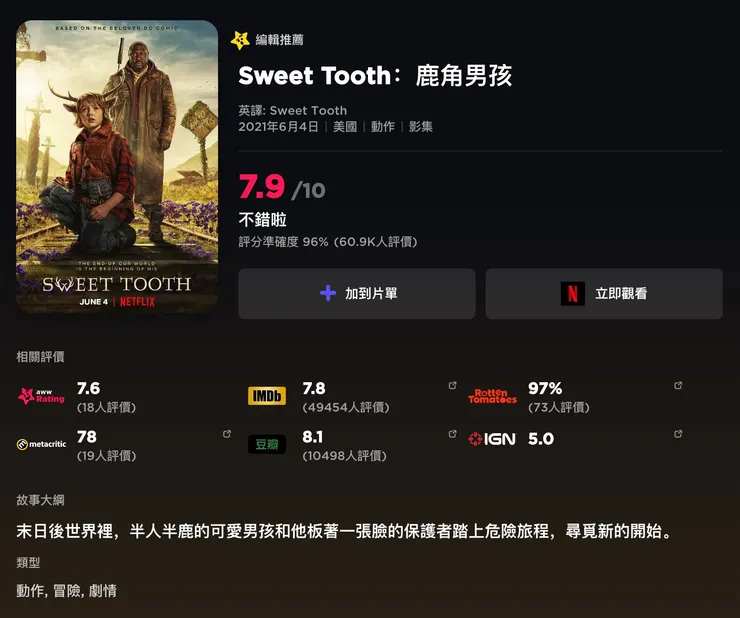Click the green Douban (豆瓣) logo
The width and height of the screenshot is (740, 618).
click(266, 444)
